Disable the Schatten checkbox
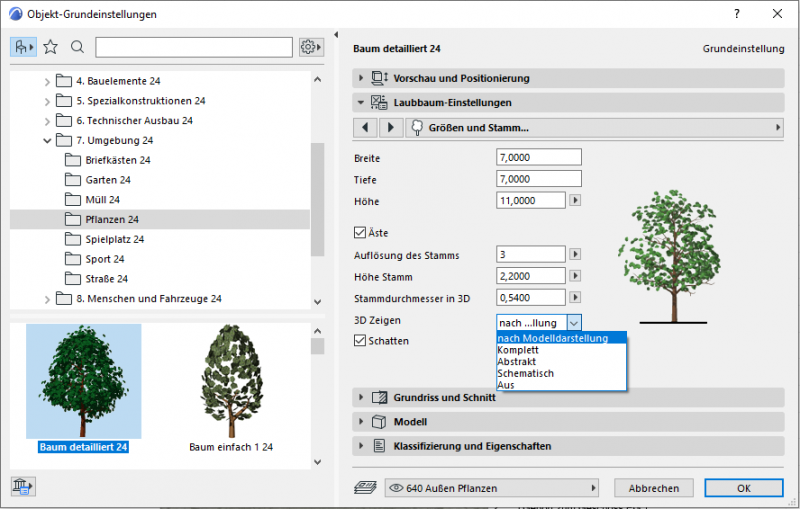Screen dimensions: 800x509 (361, 341)
